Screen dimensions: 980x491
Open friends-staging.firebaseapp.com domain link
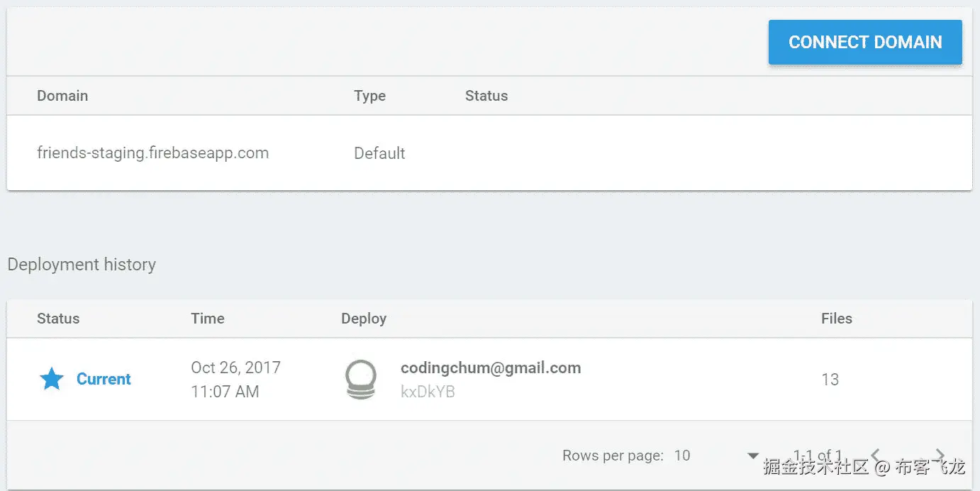(152, 153)
